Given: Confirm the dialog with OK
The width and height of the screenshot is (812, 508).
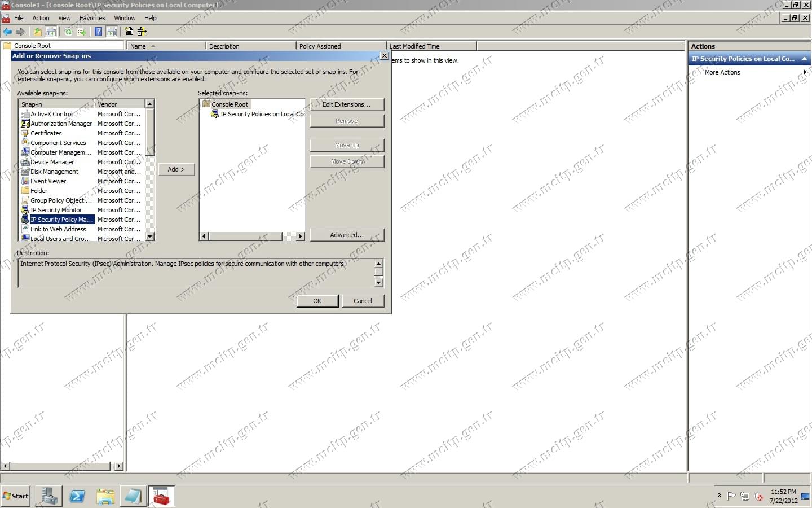Looking at the screenshot, I should tap(317, 301).
